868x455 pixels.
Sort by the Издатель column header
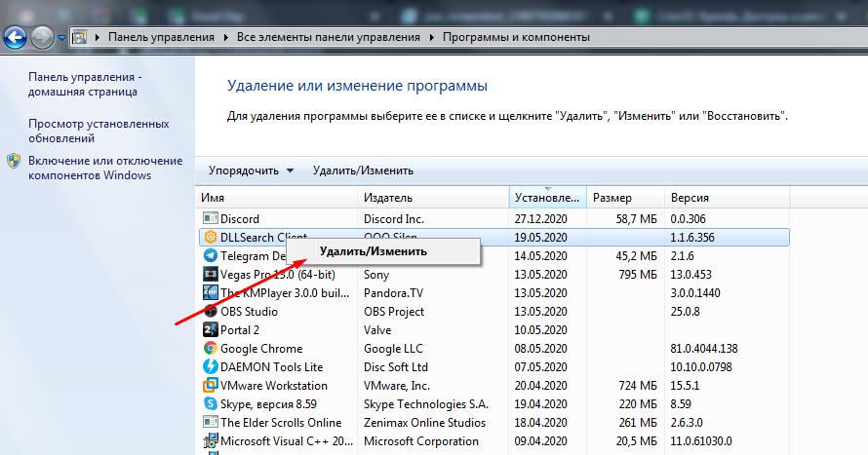point(433,198)
